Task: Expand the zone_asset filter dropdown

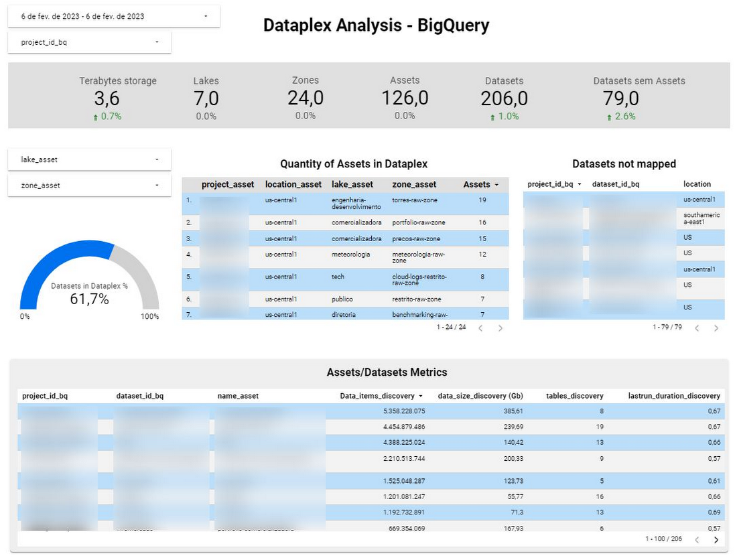Action: tap(89, 186)
